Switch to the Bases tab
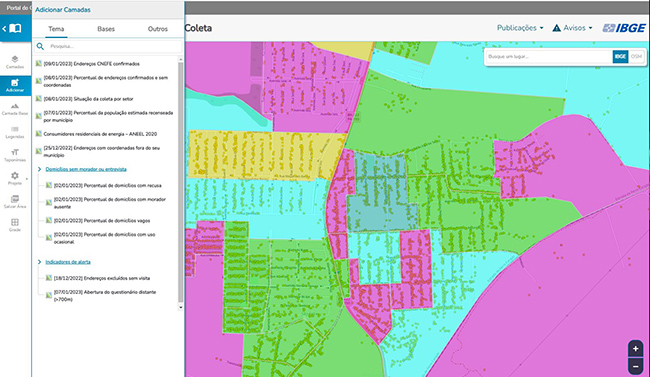 (x=106, y=29)
